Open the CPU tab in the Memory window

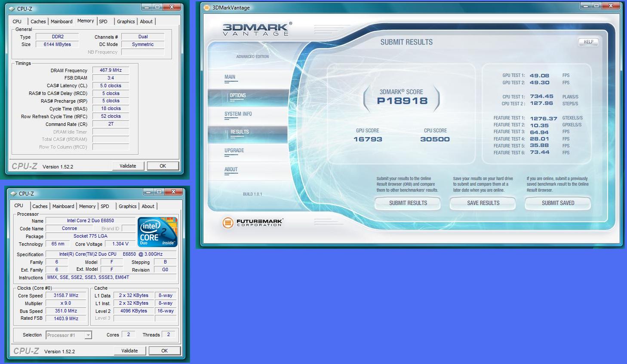(17, 21)
